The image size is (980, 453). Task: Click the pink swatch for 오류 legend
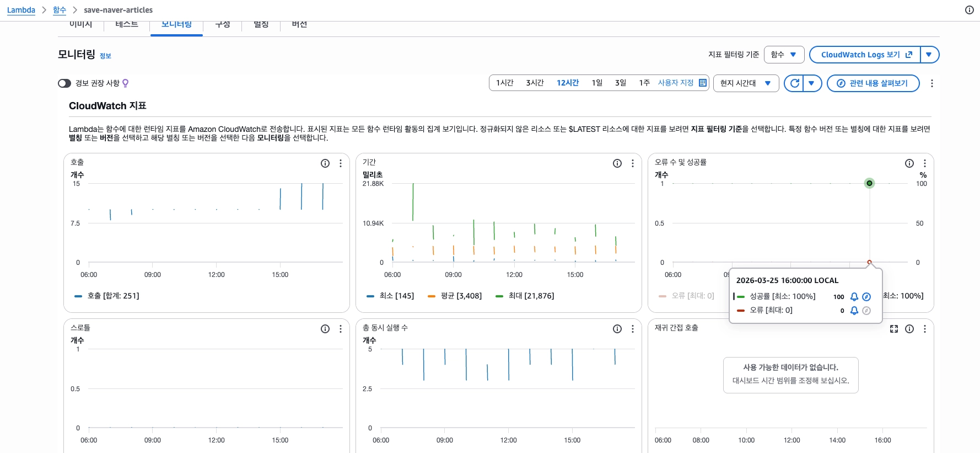(x=663, y=296)
